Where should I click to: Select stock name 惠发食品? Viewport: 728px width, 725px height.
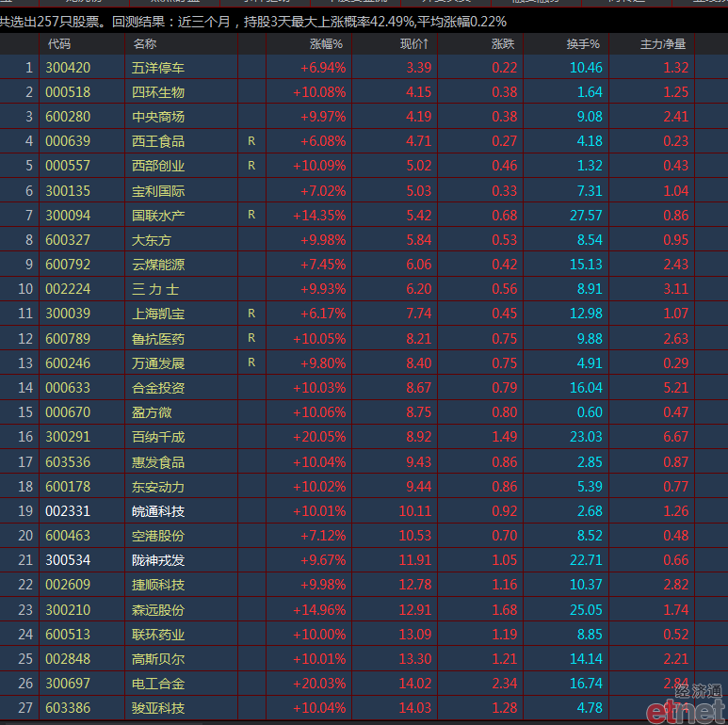click(x=158, y=461)
